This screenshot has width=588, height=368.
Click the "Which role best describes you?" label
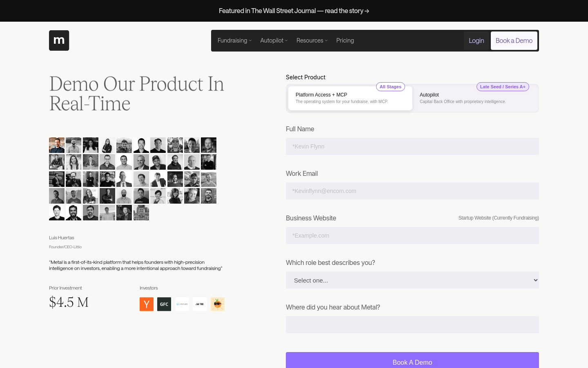coord(330,263)
